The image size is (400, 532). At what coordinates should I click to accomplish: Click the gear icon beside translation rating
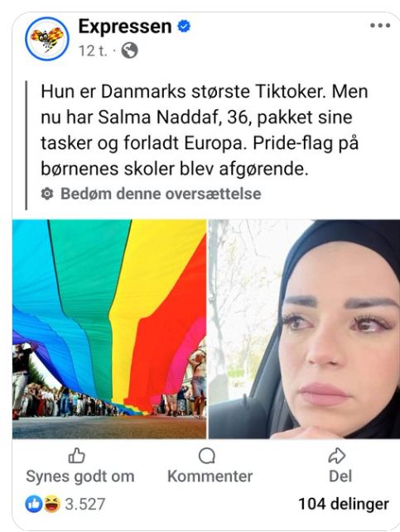(x=47, y=194)
